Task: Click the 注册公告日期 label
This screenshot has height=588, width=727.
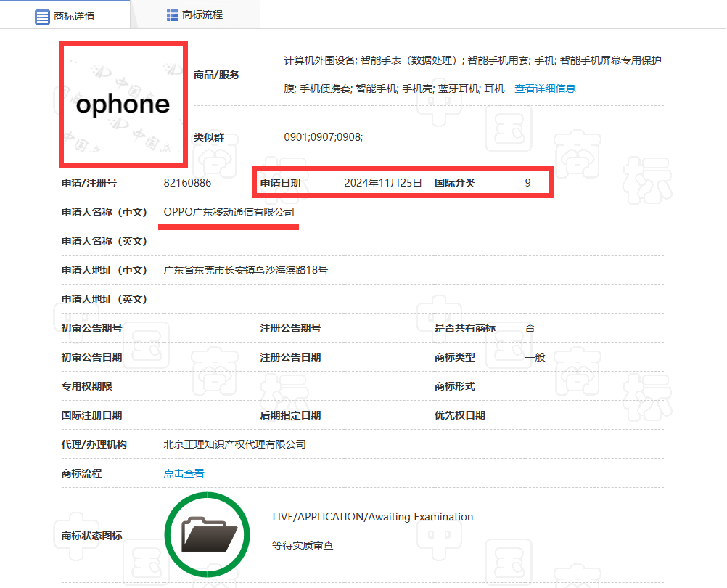Action: tap(291, 358)
